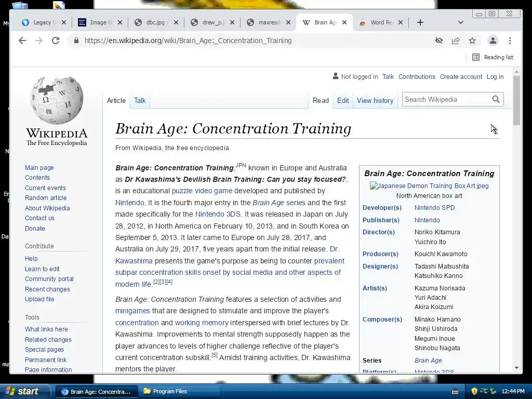The height and width of the screenshot is (399, 532).
Task: Click the security shield tray icon
Action: coord(474,391)
